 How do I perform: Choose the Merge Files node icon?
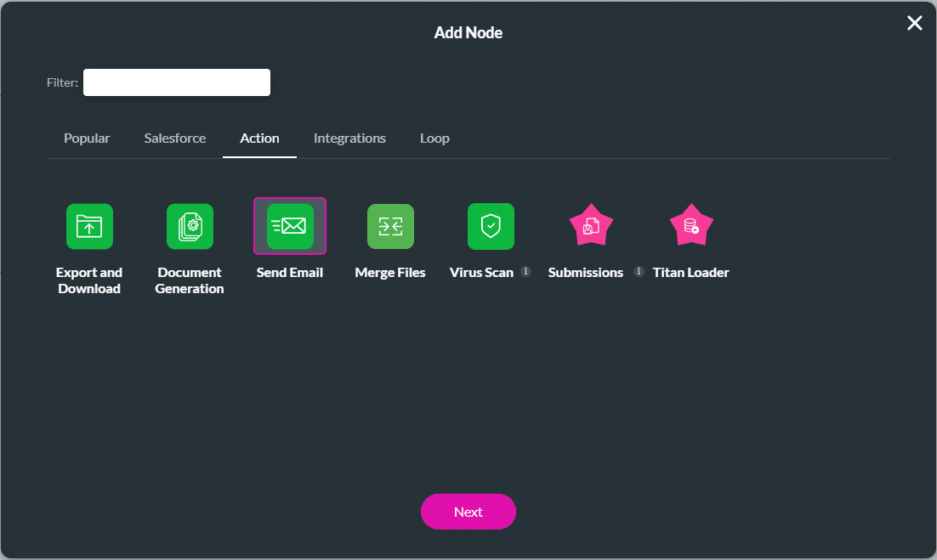point(390,226)
